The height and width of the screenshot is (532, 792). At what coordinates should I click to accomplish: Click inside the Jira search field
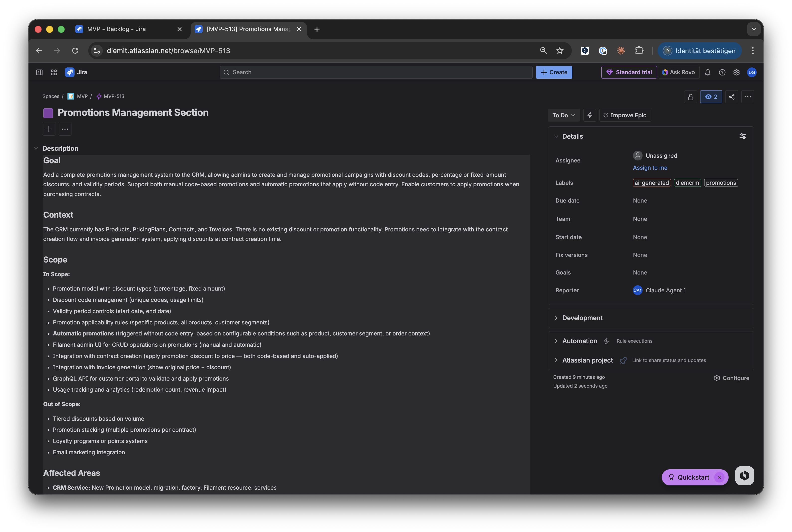373,72
